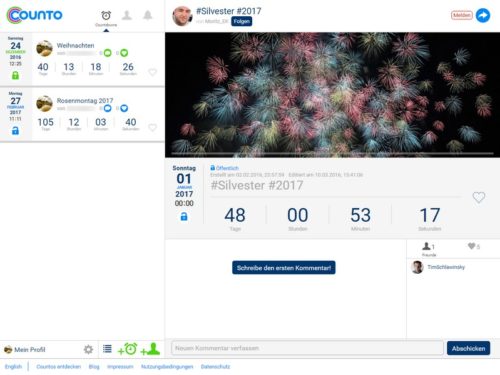
Task: Open the notifications bell icon
Action: tap(148, 15)
